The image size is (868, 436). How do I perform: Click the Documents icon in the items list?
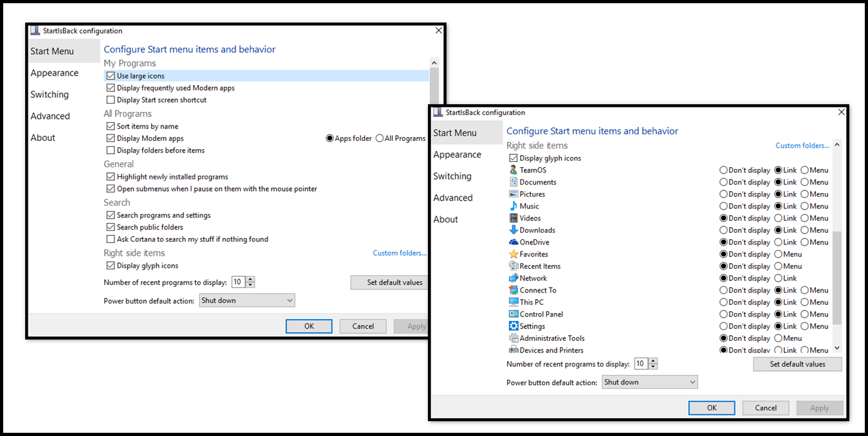click(513, 182)
